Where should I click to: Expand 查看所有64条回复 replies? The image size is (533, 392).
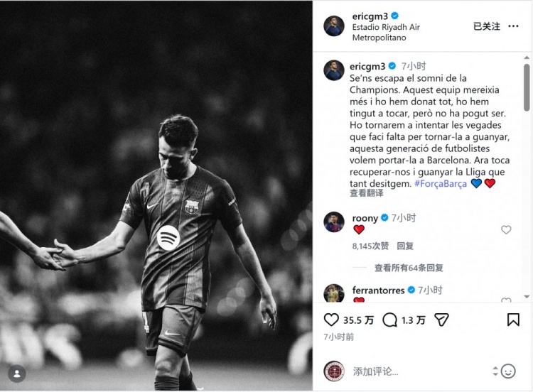(409, 268)
